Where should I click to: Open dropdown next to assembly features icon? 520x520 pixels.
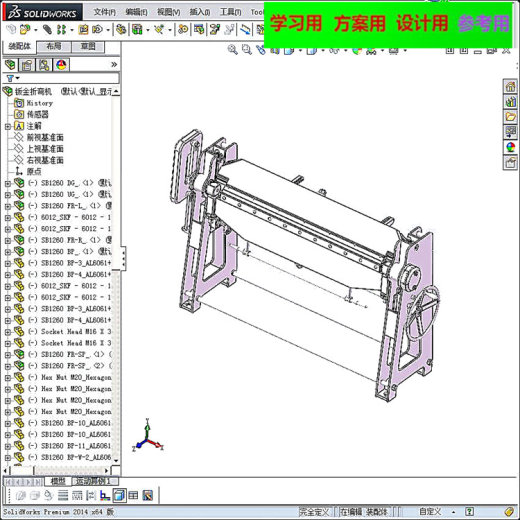148,30
